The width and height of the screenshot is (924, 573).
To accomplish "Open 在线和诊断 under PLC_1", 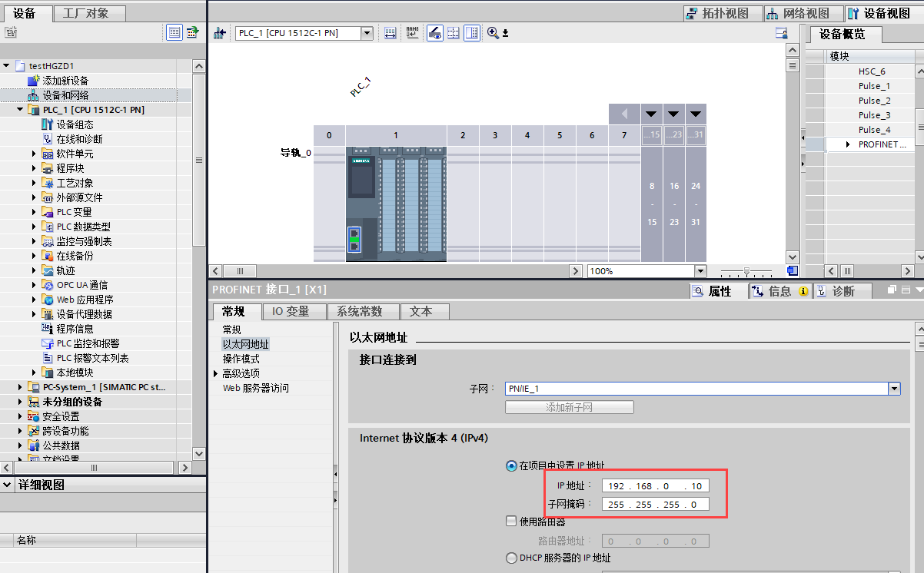I will coord(79,139).
